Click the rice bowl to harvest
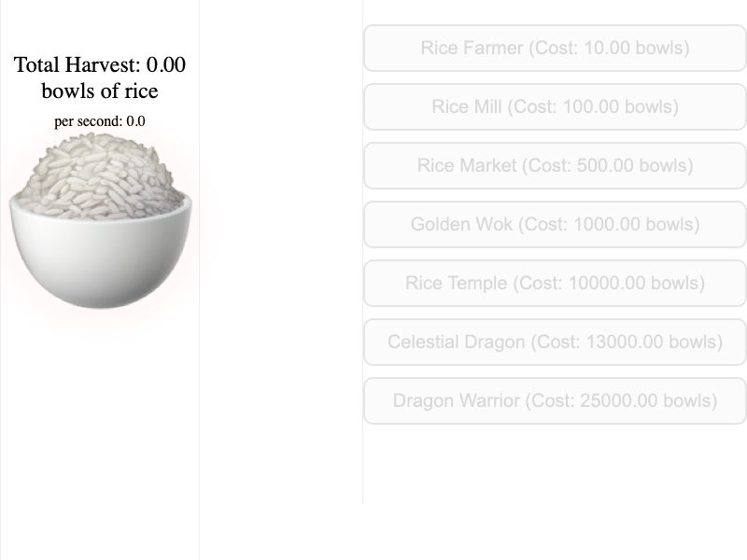Viewport: 747px width, 560px height. coord(100,224)
